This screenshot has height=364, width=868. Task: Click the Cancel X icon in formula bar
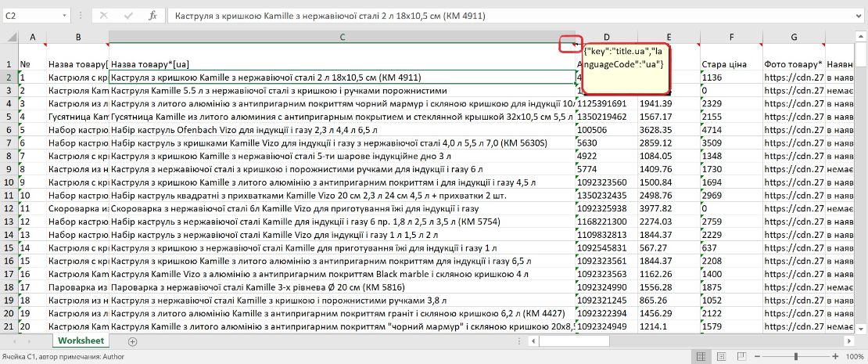tap(103, 16)
